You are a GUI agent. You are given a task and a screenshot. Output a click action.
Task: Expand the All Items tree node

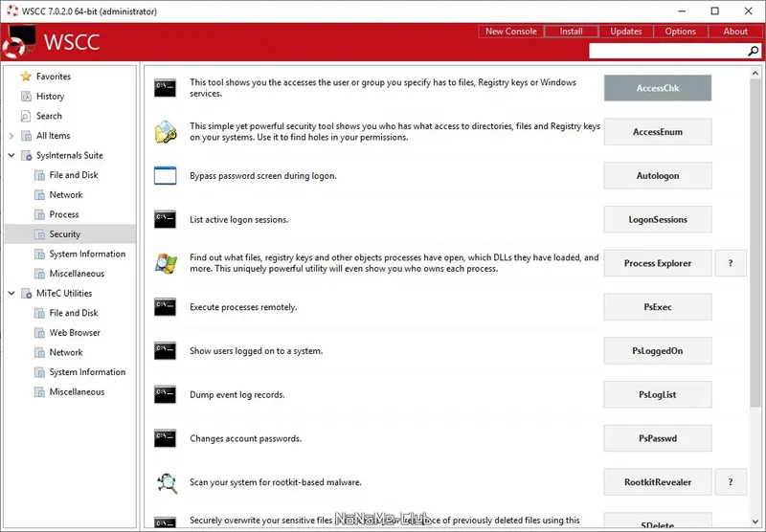coord(11,136)
